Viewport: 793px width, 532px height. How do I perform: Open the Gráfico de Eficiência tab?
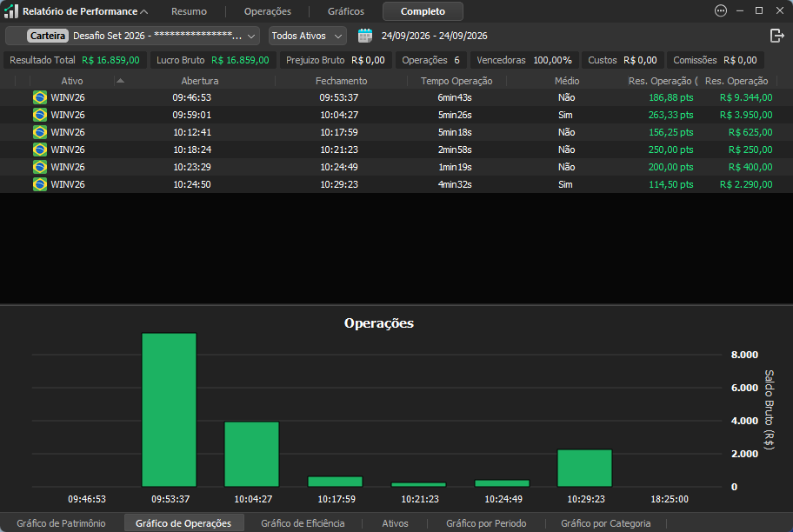303,523
